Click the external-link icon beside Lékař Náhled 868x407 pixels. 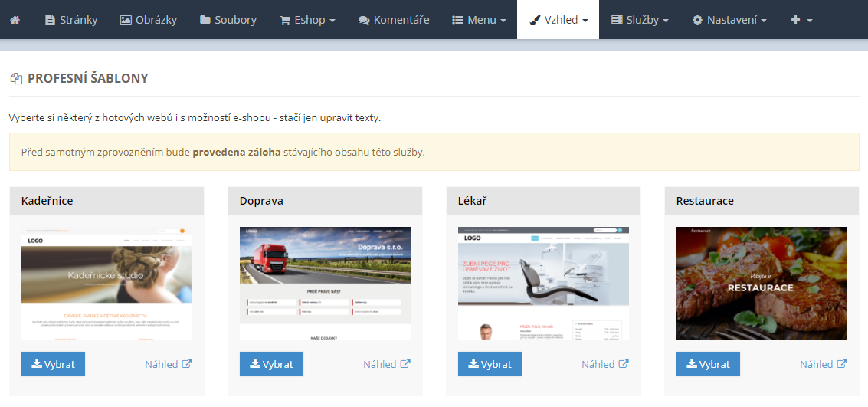(624, 364)
